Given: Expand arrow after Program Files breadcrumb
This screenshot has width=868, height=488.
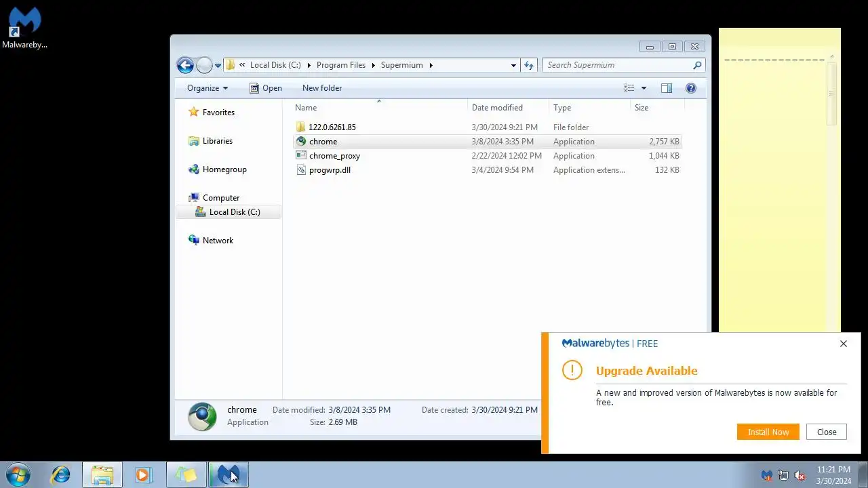Looking at the screenshot, I should [374, 65].
